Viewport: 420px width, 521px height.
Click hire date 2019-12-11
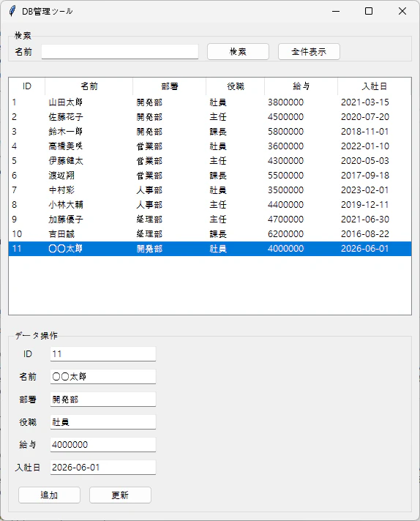pyautogui.click(x=365, y=205)
